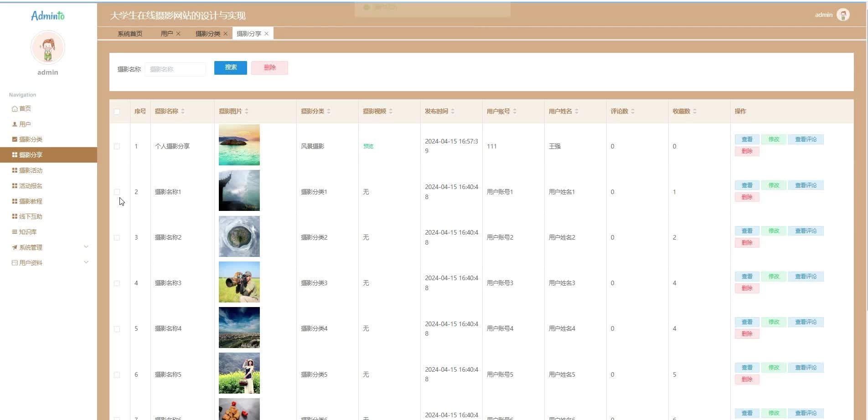This screenshot has height=420, width=868.
Task: Open 活动报名 in sidebar navigation
Action: coord(48,186)
